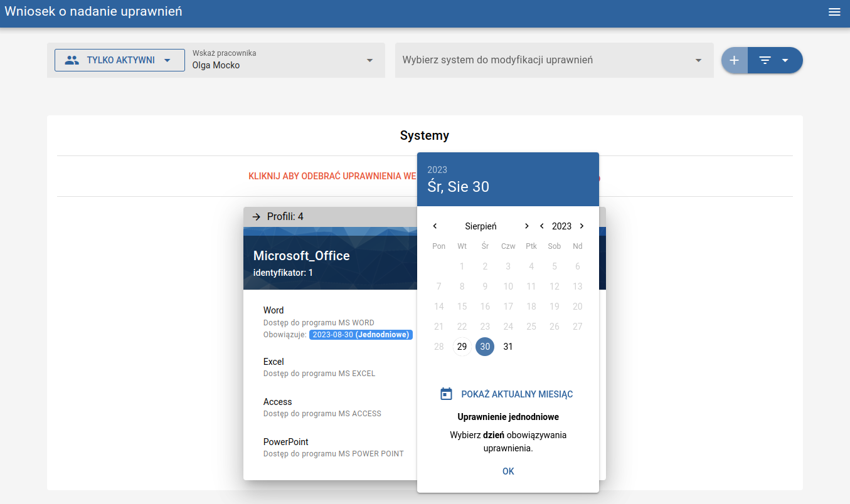850x504 pixels.
Task: Confirm date with OK button
Action: tap(508, 471)
